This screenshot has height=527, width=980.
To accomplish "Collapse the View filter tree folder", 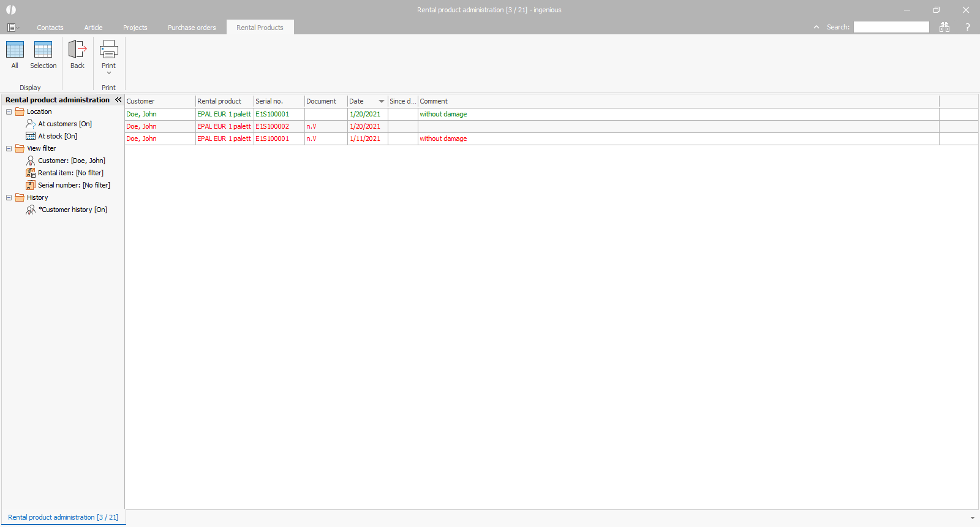I will point(9,148).
